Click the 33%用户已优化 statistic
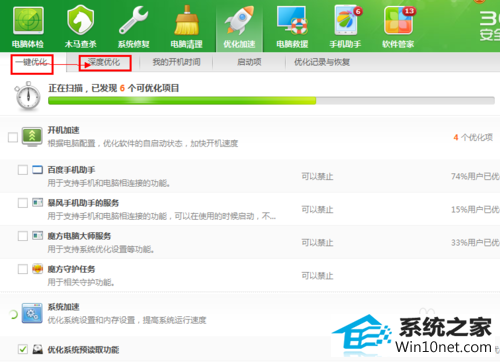Viewport: 500px width, 362px height. (x=475, y=242)
